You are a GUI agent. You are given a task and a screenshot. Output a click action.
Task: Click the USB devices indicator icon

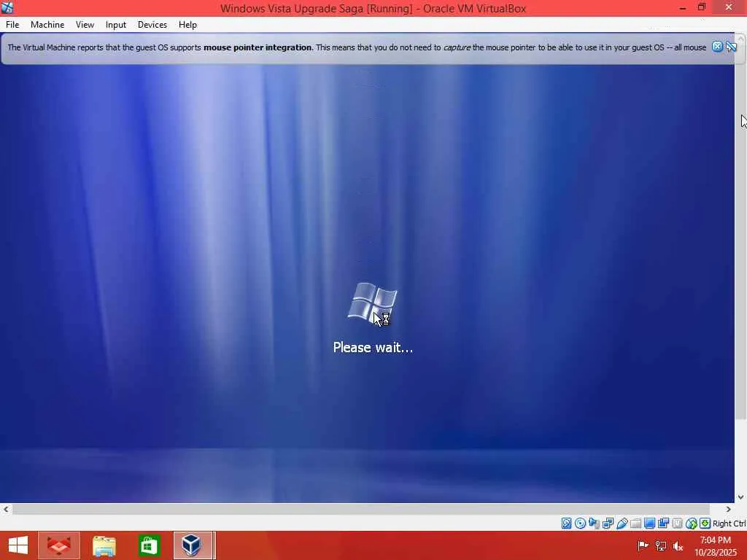pos(622,524)
